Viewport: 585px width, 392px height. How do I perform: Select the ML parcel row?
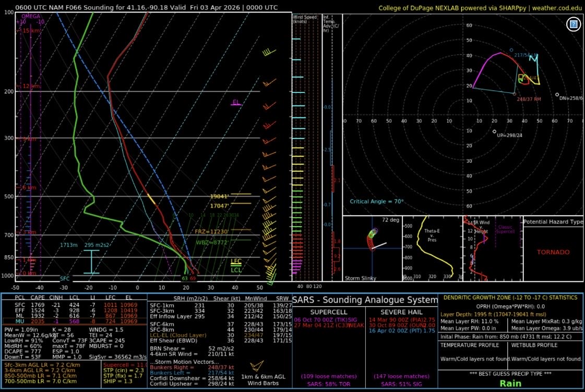click(x=74, y=316)
